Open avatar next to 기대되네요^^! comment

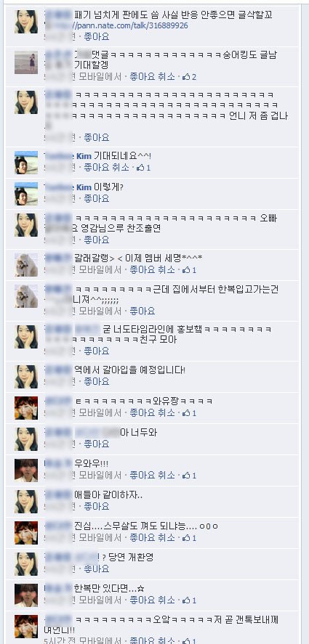(x=26, y=162)
